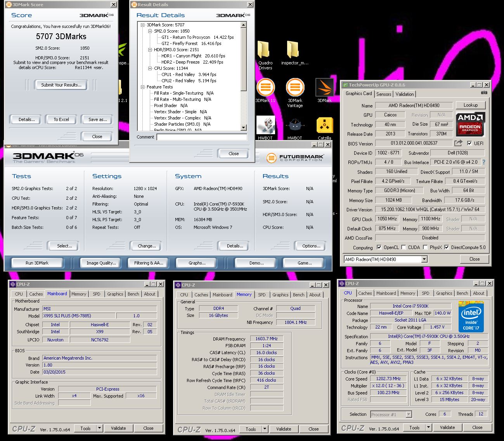
Task: Click the 3DMark Score window title icon
Action: click(x=9, y=5)
